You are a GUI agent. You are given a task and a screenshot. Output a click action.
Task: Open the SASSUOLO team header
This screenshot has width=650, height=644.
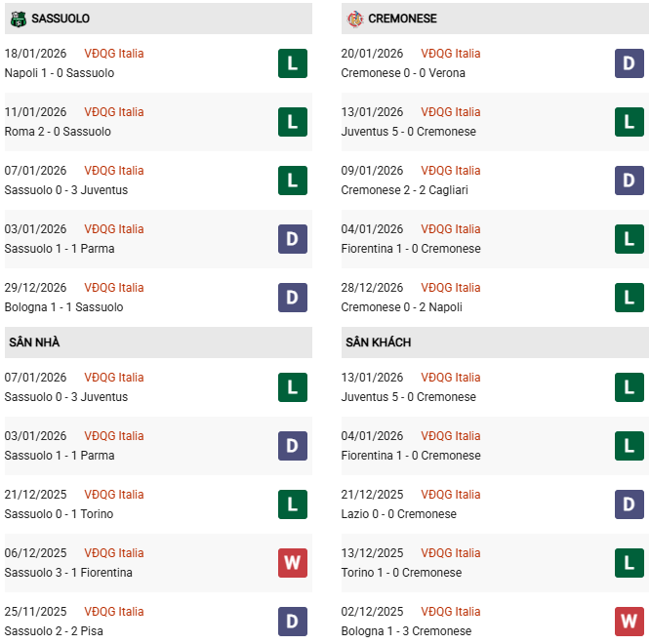(61, 19)
